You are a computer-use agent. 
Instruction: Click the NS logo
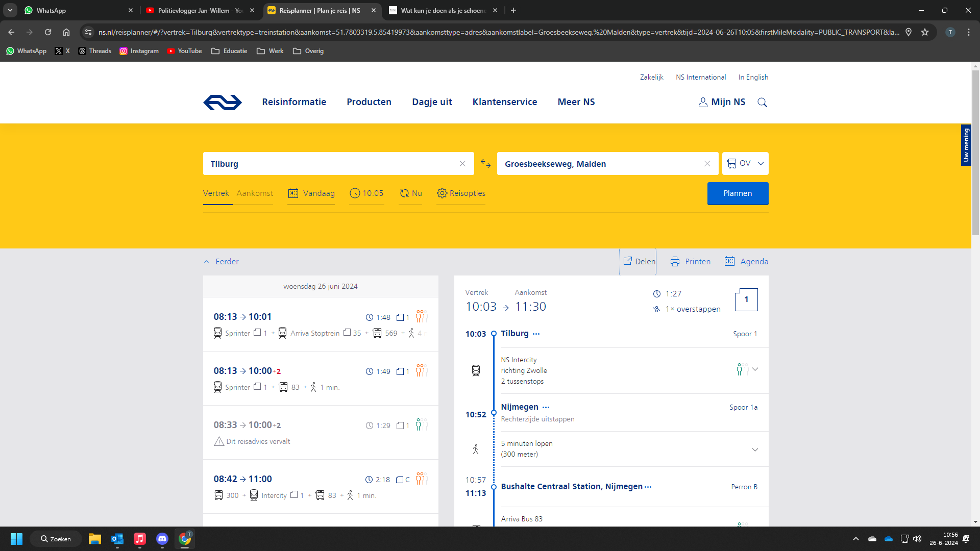[x=223, y=102]
